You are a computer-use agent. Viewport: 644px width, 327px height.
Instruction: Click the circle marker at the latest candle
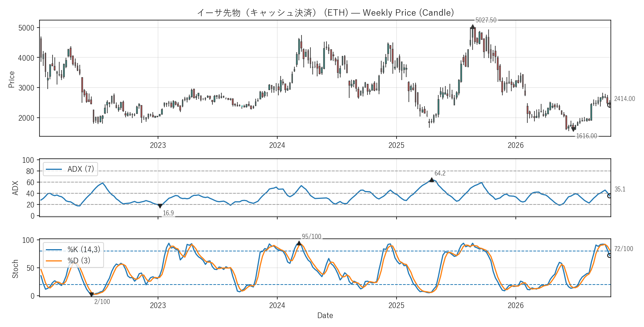tap(610, 105)
